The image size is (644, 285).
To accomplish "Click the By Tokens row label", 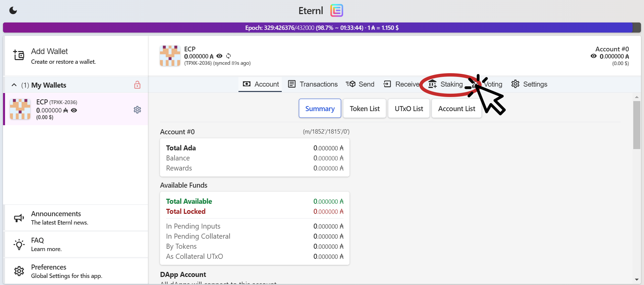I will pos(181,246).
